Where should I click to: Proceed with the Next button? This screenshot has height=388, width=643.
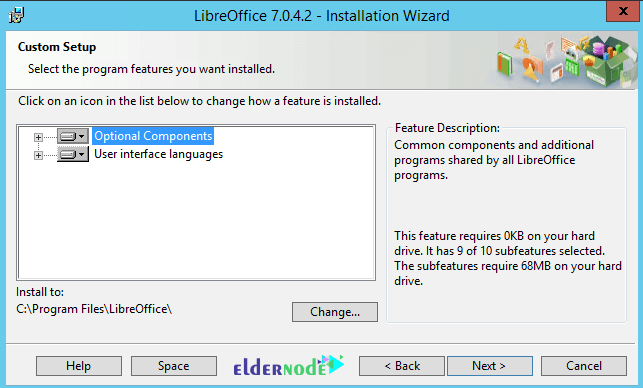490,366
